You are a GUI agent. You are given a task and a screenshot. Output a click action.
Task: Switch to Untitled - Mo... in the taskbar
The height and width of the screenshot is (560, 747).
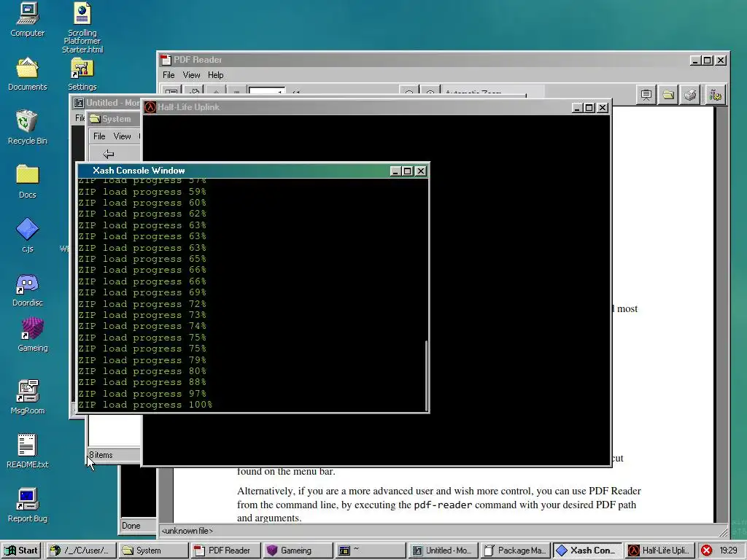point(443,551)
